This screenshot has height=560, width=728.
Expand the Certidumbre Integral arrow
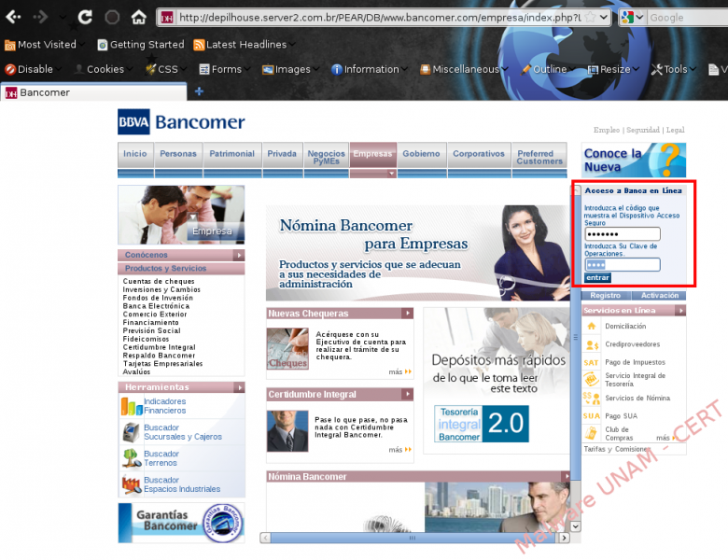click(407, 394)
